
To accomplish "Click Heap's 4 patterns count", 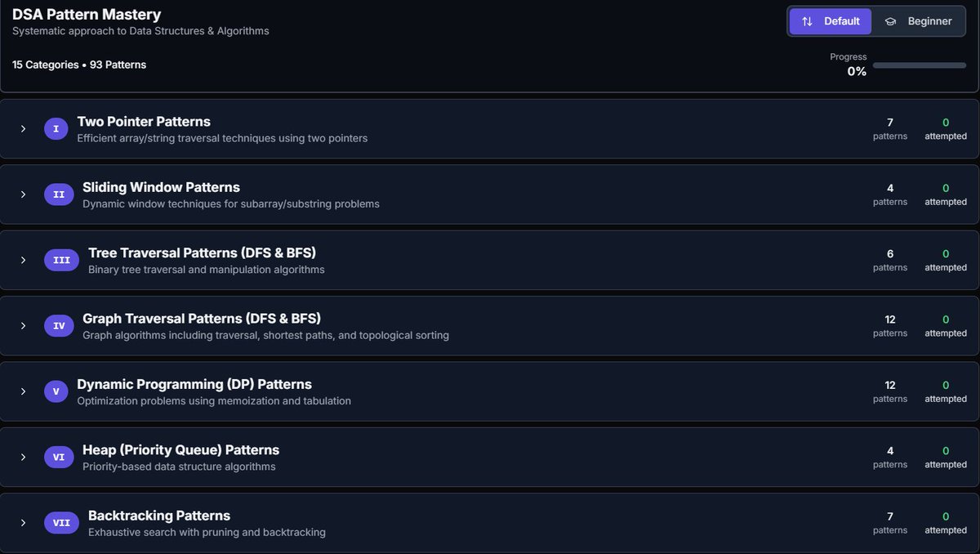I will 890,457.
